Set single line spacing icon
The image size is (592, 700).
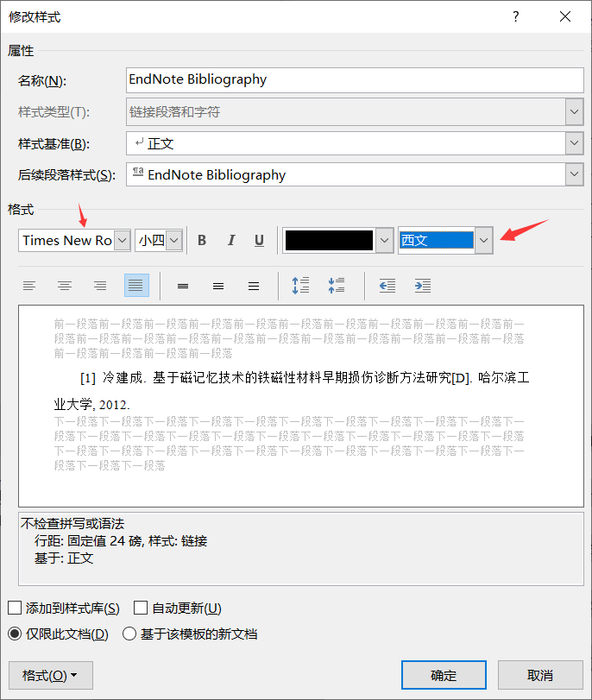(x=183, y=286)
